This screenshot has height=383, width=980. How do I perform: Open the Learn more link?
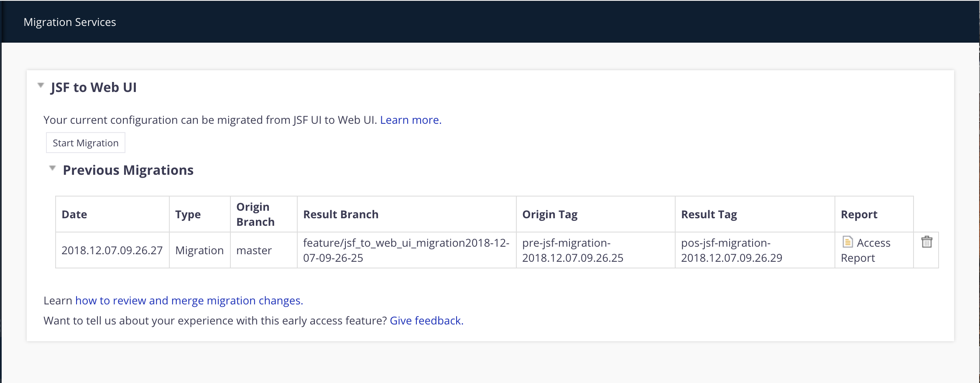coord(411,120)
